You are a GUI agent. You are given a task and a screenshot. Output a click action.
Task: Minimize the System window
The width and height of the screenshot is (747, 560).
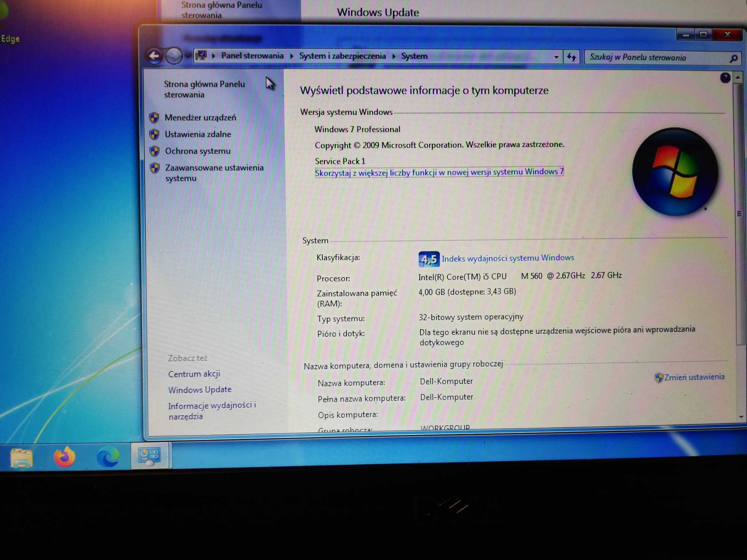pos(686,35)
